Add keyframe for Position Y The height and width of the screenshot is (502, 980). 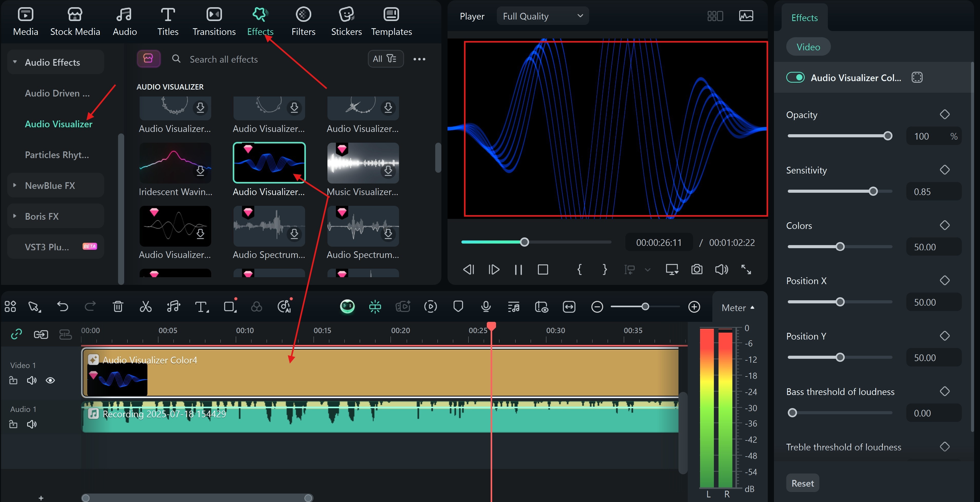[x=945, y=336]
